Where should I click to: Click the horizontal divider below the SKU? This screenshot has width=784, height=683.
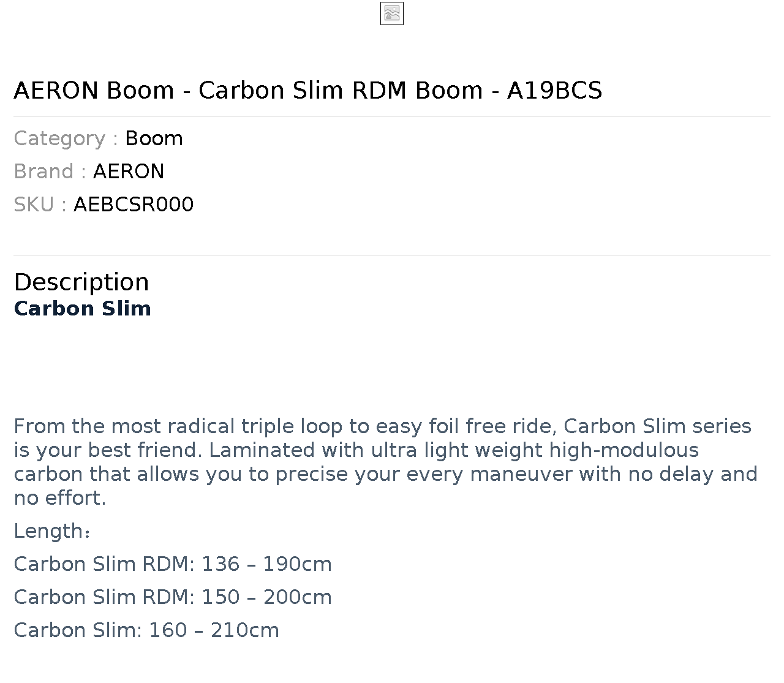[392, 255]
